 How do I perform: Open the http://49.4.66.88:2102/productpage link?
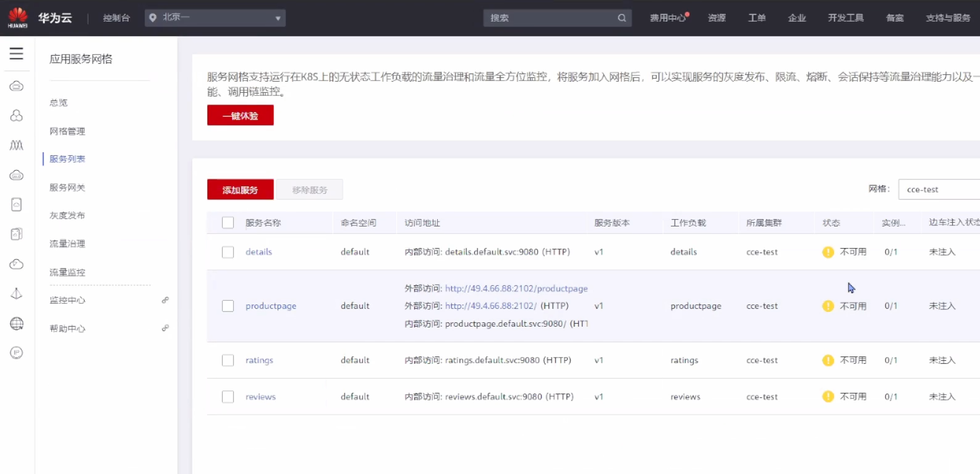(516, 288)
